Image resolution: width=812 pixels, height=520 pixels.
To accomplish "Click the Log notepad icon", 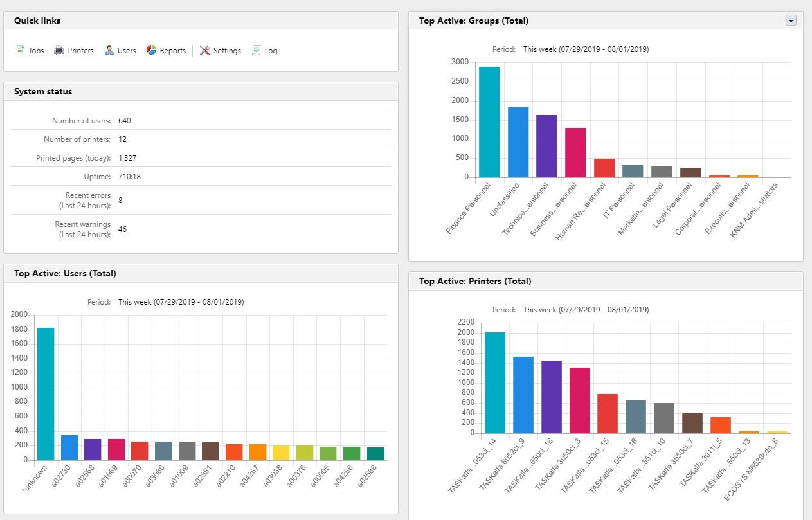I will tap(257, 50).
